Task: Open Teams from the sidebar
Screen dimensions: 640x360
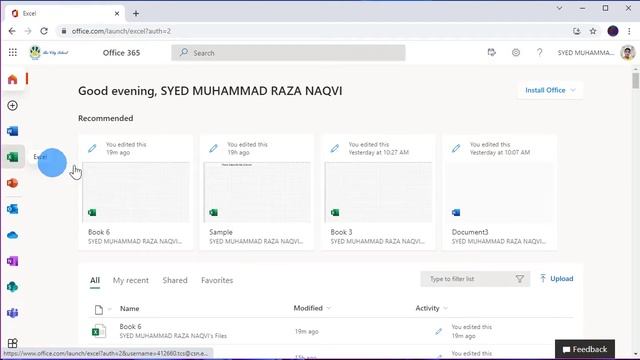Action: point(13,313)
